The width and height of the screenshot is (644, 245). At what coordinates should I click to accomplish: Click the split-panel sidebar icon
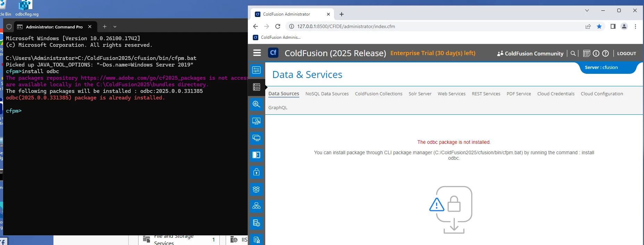coord(256,155)
